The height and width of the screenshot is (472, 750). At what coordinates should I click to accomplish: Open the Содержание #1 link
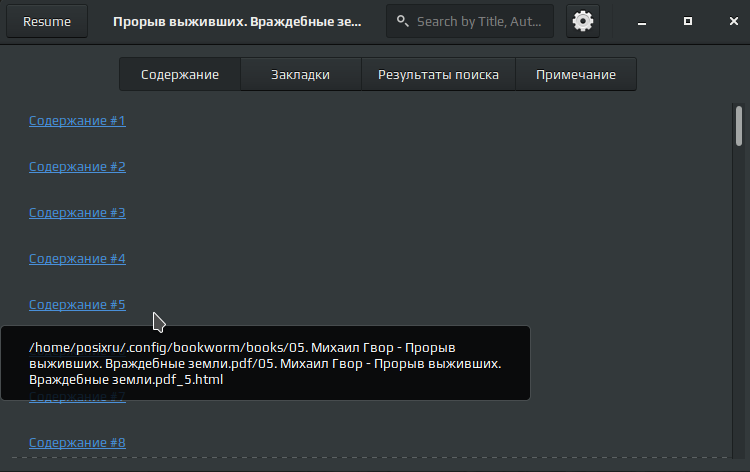point(77,121)
